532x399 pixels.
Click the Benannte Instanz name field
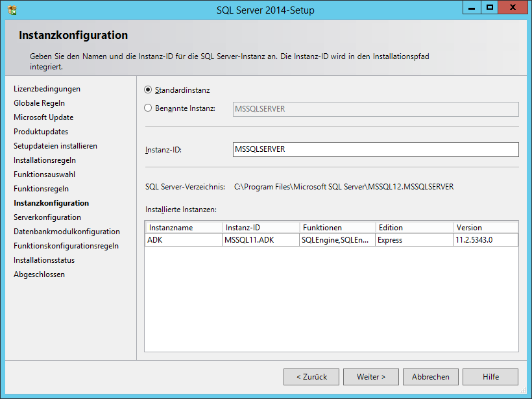coord(375,109)
